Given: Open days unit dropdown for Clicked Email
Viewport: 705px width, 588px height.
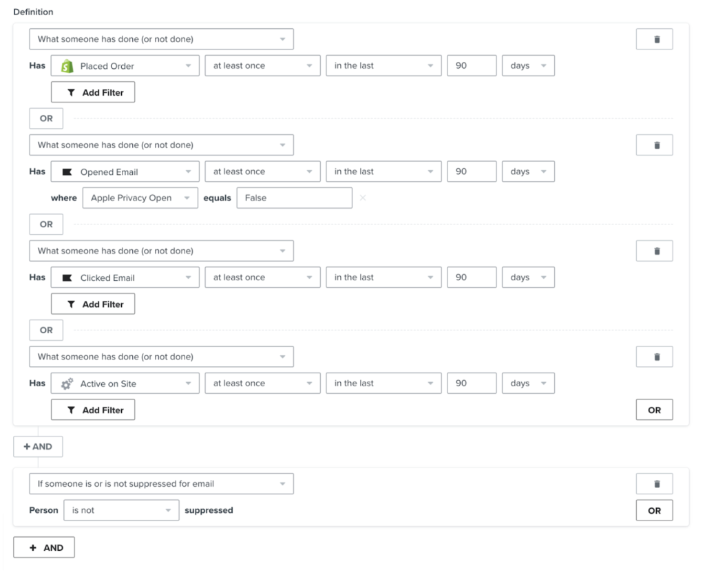Looking at the screenshot, I should [x=528, y=277].
